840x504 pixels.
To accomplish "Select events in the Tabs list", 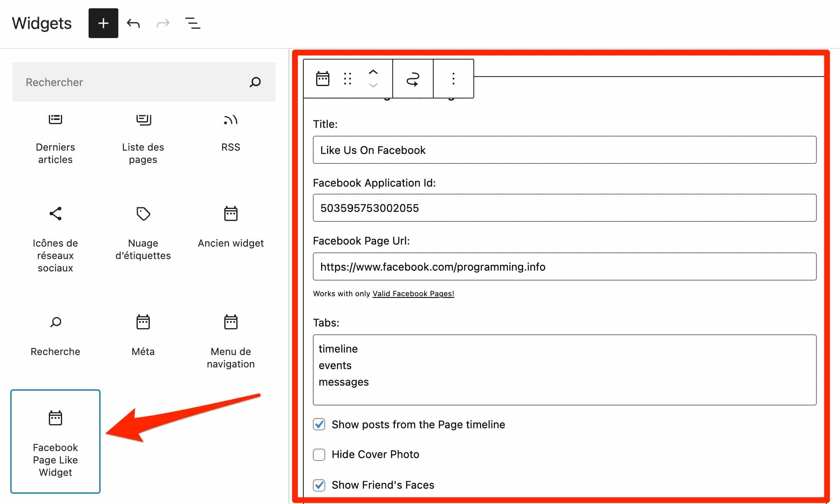I will [x=335, y=365].
